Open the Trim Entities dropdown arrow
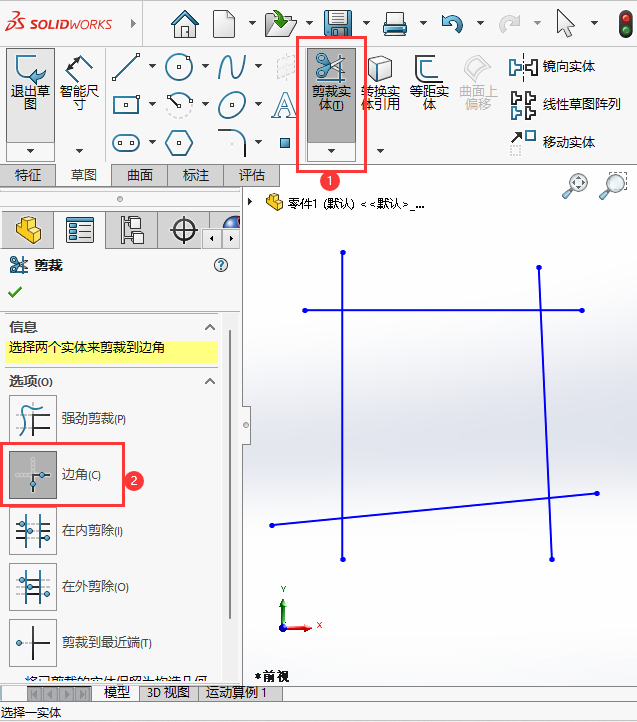Viewport: 637px width, 722px height. [331, 151]
